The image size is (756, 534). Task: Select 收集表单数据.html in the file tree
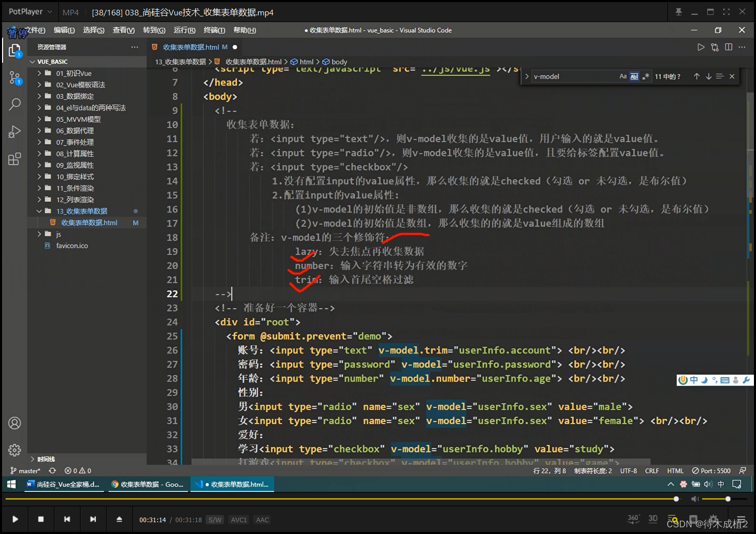coord(89,223)
